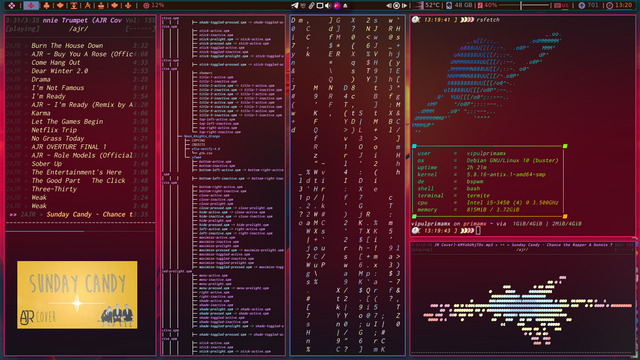
Task: Click the 'bspwm' de value in rsfetch
Action: click(x=475, y=182)
